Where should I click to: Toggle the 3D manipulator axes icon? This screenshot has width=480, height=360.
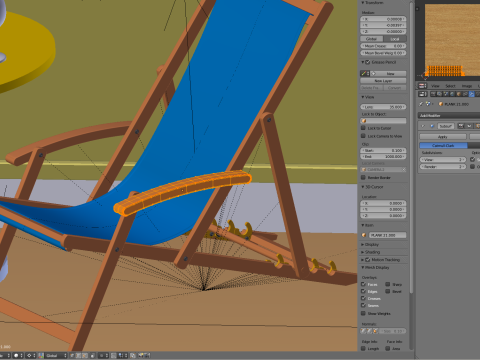click(x=41, y=355)
